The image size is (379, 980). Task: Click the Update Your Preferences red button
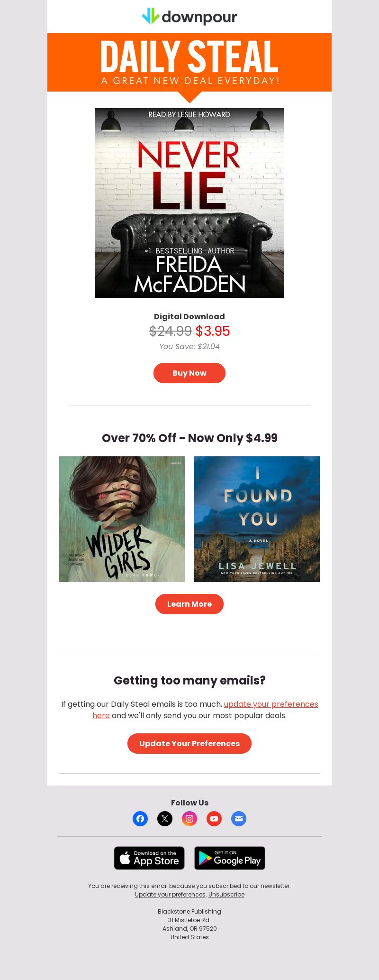click(189, 743)
